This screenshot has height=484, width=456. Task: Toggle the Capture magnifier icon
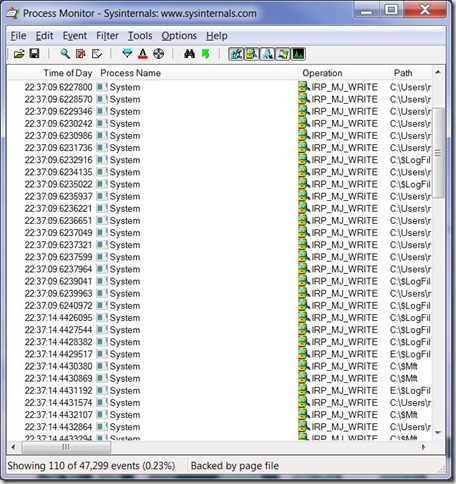point(65,54)
